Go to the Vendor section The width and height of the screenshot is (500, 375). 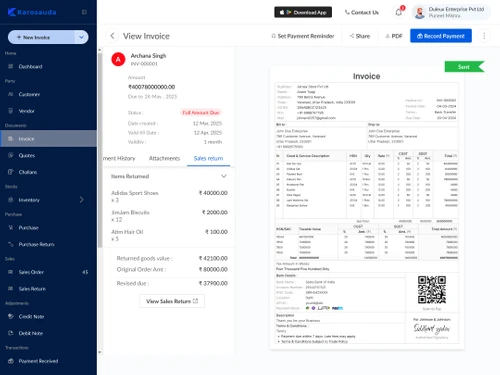click(x=27, y=111)
